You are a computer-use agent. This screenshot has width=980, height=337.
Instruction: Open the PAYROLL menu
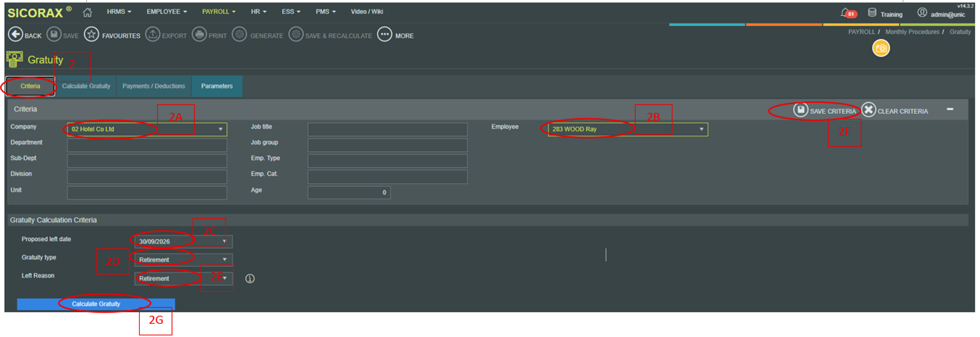(218, 11)
